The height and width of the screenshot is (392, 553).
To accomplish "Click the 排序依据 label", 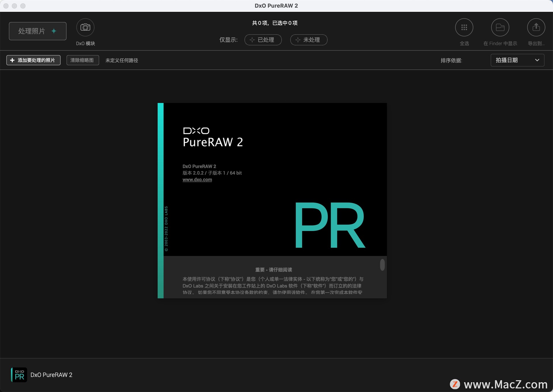I will pyautogui.click(x=451, y=60).
